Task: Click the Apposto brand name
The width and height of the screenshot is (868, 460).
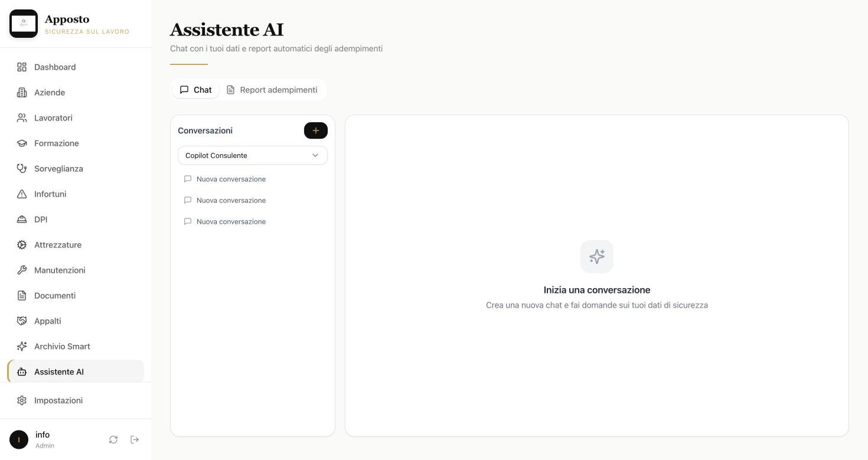Action: pos(67,19)
